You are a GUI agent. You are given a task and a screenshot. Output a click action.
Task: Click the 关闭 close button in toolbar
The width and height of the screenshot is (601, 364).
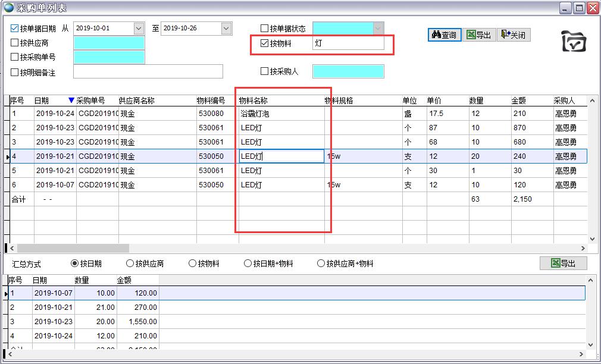tap(513, 35)
